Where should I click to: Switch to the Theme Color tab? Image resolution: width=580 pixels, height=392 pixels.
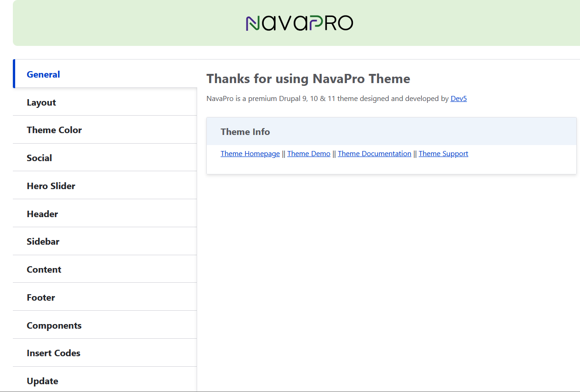pos(54,130)
